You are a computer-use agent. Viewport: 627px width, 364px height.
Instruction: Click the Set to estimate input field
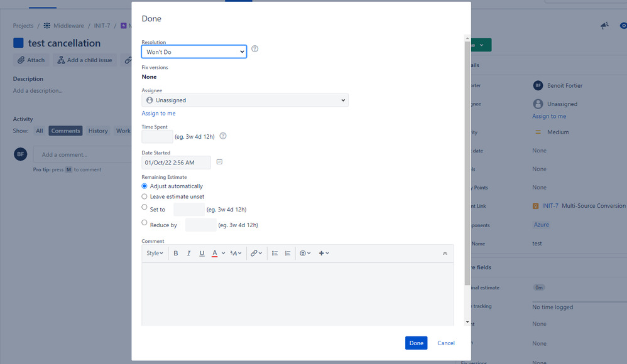[189, 210]
